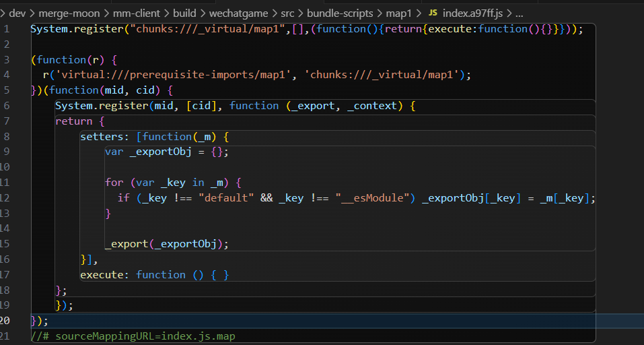Open the dev breadcrumb folder

click(17, 13)
